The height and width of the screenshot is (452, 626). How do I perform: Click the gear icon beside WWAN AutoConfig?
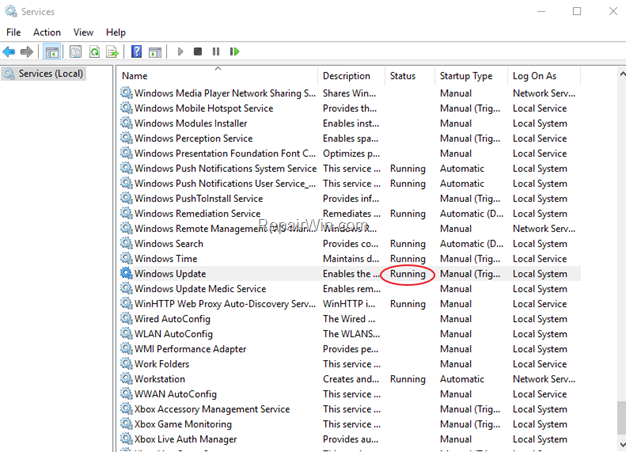(127, 394)
